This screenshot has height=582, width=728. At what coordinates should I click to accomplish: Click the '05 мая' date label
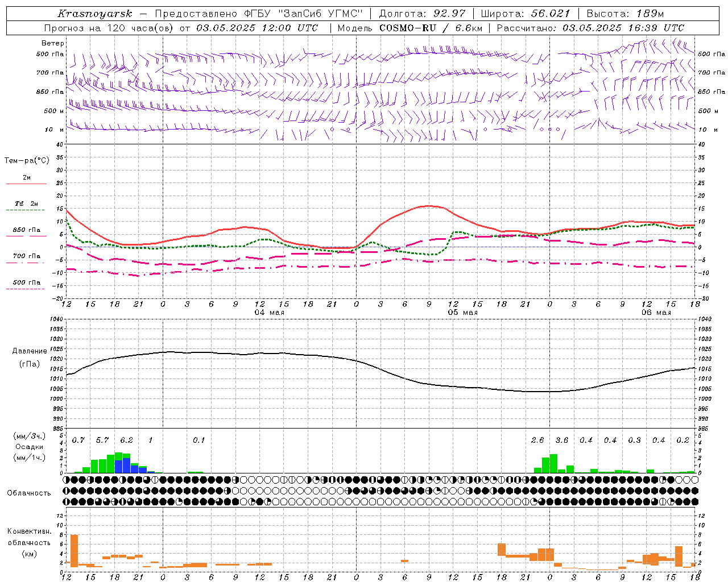click(462, 313)
